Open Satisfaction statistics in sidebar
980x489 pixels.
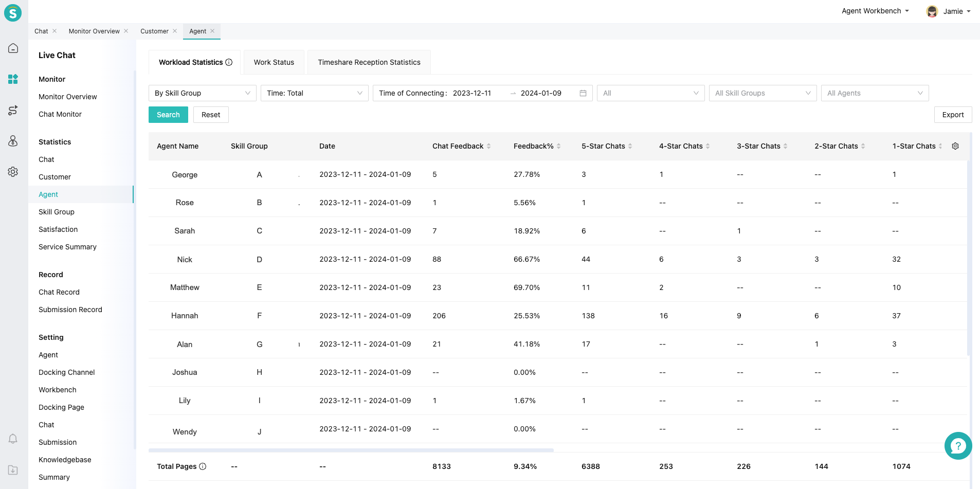58,229
